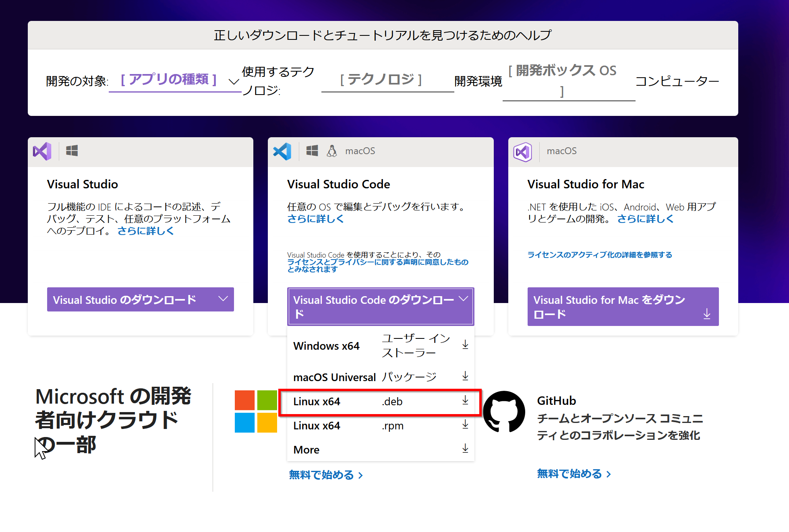Click download arrow for Linux x64 .rpm
This screenshot has width=789, height=532.
tap(465, 425)
